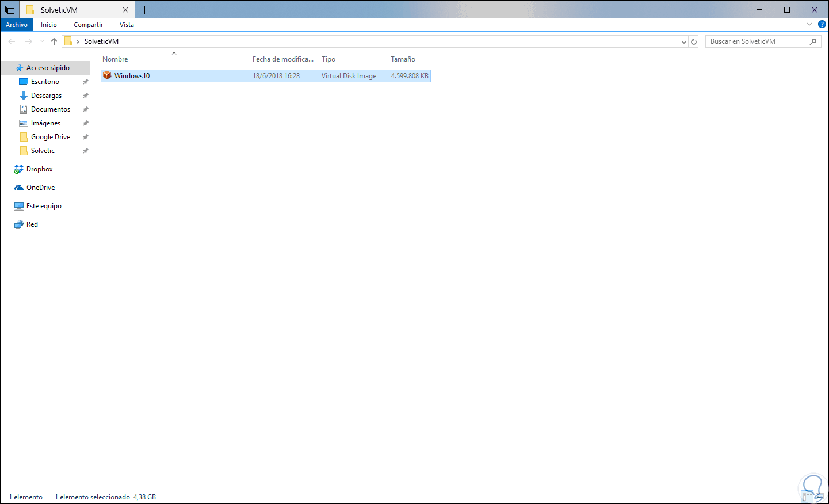Click the Escritorio desktop icon
This screenshot has width=829, height=504.
pyautogui.click(x=24, y=82)
